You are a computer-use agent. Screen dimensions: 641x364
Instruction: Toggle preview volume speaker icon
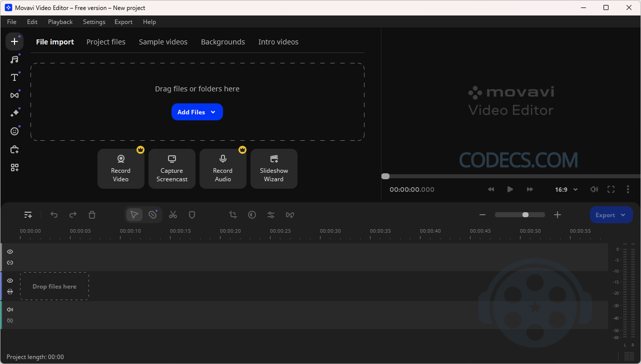(594, 189)
